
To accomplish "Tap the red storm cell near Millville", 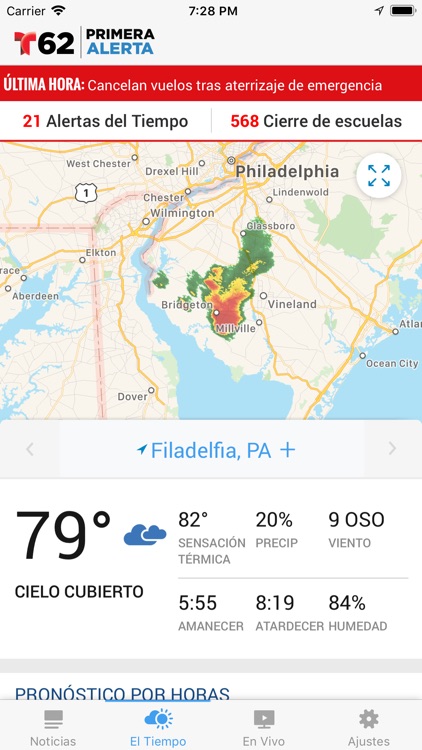I will tap(229, 309).
